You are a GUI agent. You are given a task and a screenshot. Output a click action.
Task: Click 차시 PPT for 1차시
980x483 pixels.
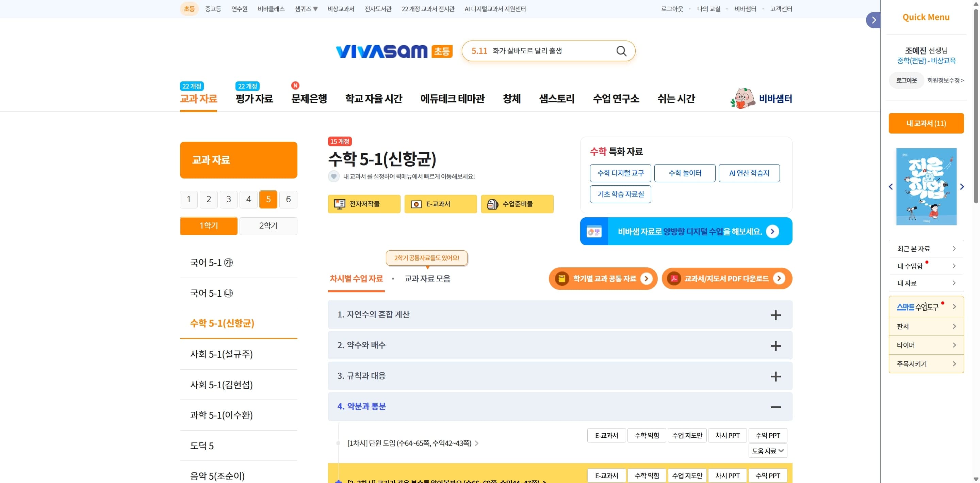(728, 435)
